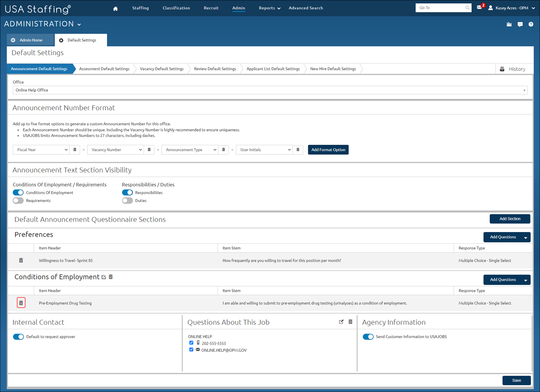The image size is (540, 392).
Task: Open the Recruit menu
Action: click(x=211, y=8)
